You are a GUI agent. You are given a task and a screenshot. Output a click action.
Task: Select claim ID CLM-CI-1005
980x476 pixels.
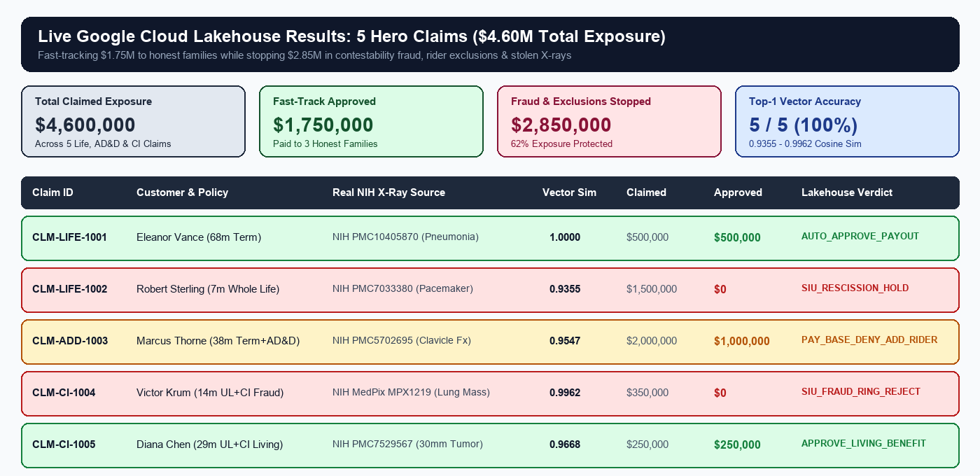(64, 444)
